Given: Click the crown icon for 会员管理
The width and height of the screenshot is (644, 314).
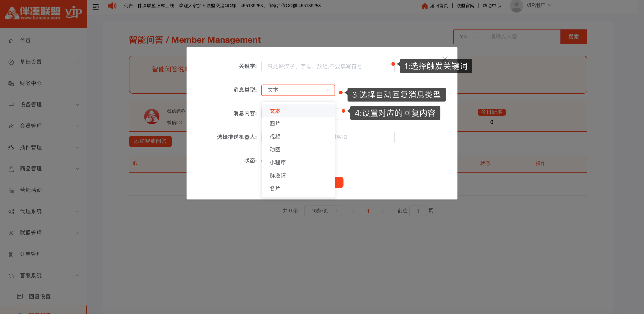Looking at the screenshot, I should [x=11, y=126].
